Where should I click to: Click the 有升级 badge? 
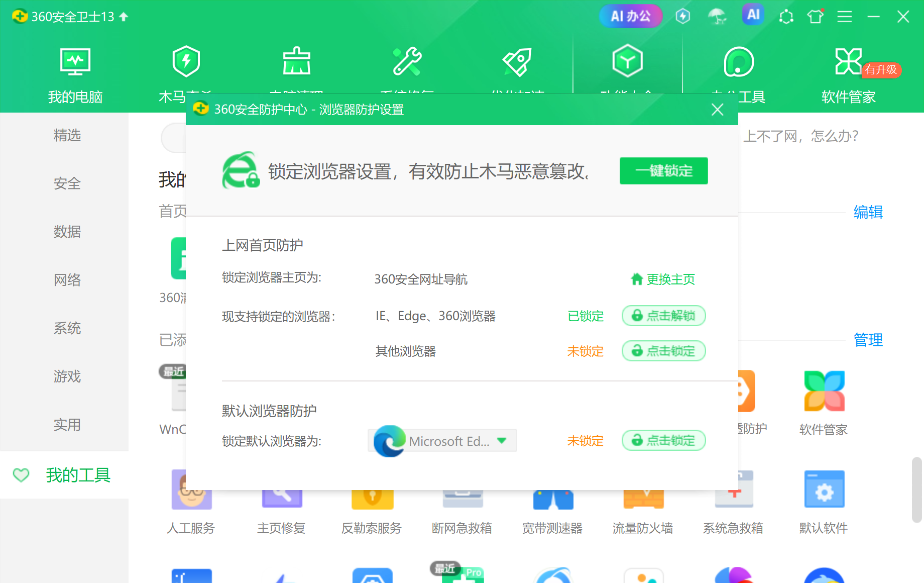[881, 69]
